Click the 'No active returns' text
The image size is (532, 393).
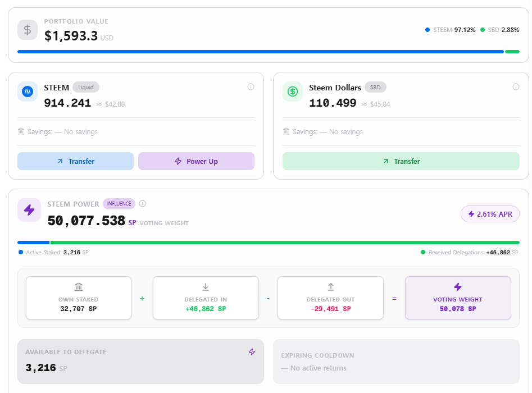tap(319, 368)
